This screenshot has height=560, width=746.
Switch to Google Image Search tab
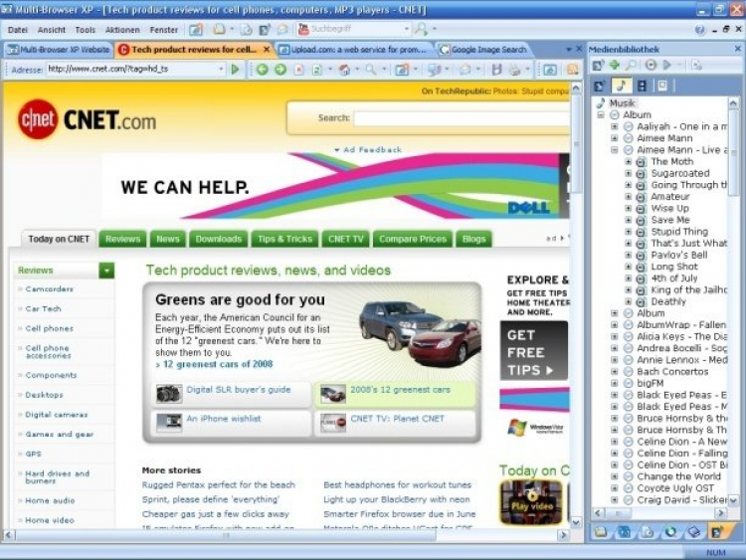click(483, 50)
